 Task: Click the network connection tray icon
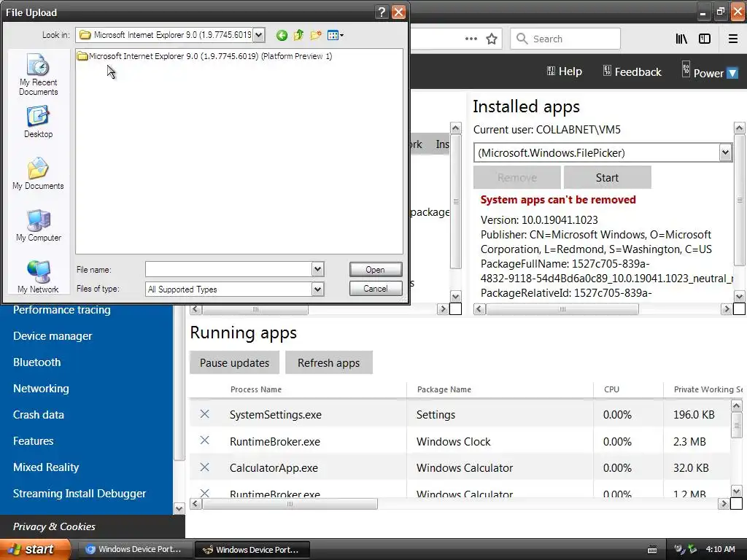(692, 550)
